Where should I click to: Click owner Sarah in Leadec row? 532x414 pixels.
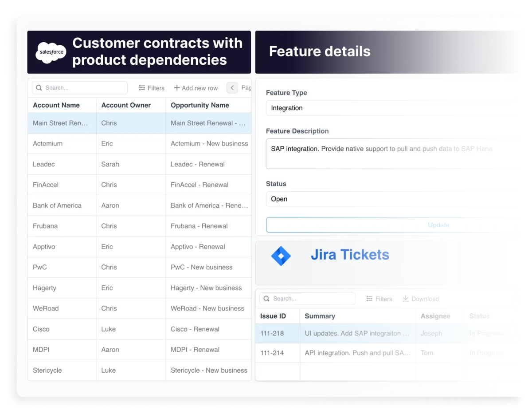tap(110, 164)
